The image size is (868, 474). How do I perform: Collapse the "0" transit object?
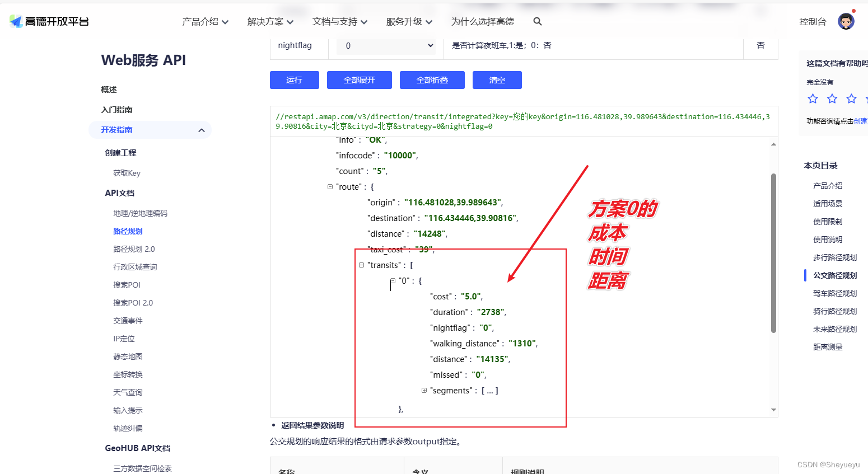point(393,281)
